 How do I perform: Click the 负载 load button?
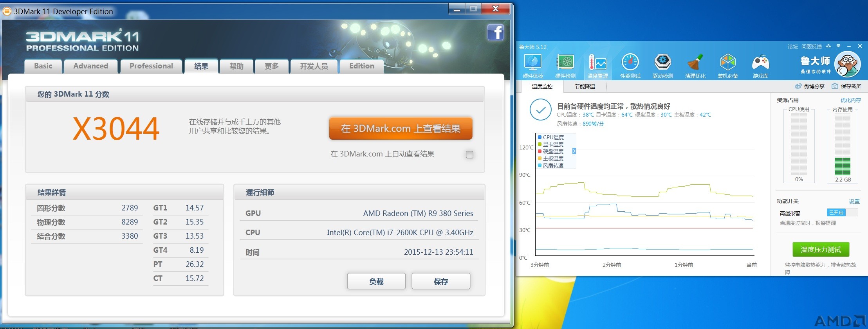[x=376, y=281]
